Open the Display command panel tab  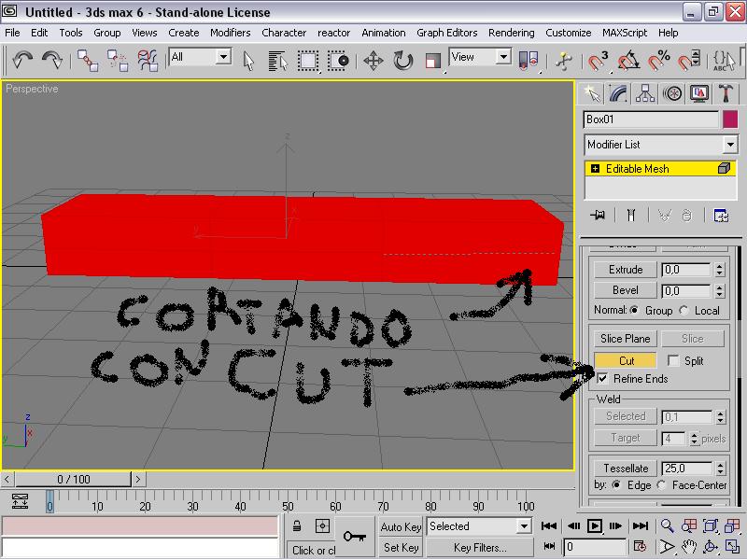pyautogui.click(x=698, y=93)
